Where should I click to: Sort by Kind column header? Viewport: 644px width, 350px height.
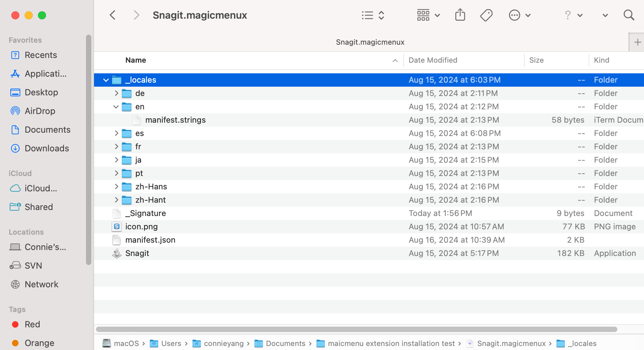(x=602, y=60)
